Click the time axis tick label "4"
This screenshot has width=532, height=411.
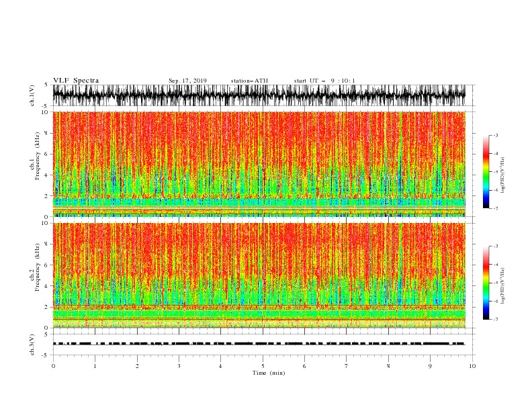click(220, 366)
